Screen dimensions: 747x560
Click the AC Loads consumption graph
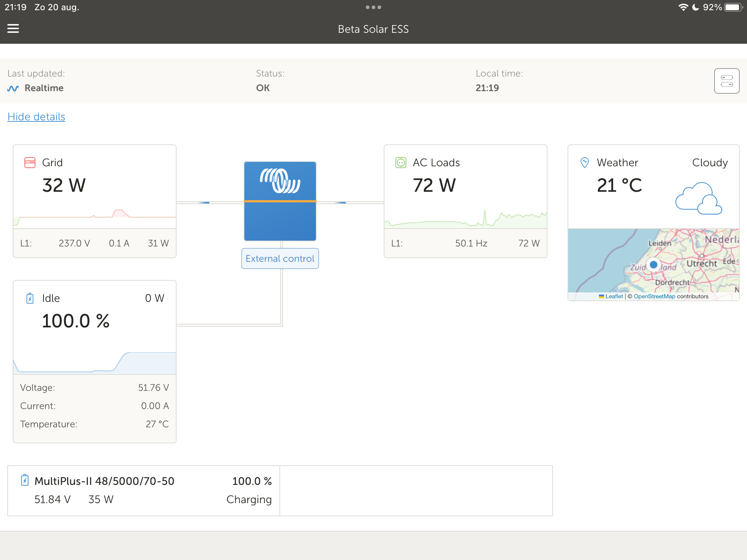pos(465,218)
